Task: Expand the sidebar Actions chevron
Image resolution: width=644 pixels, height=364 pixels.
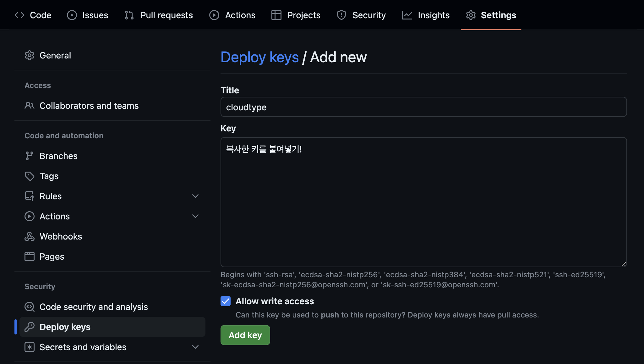Action: [x=195, y=216]
